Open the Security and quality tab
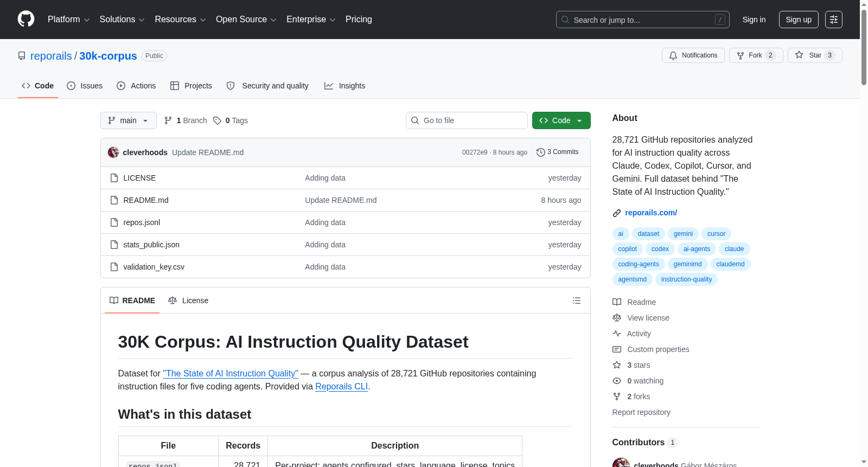The image size is (868, 467). click(267, 86)
